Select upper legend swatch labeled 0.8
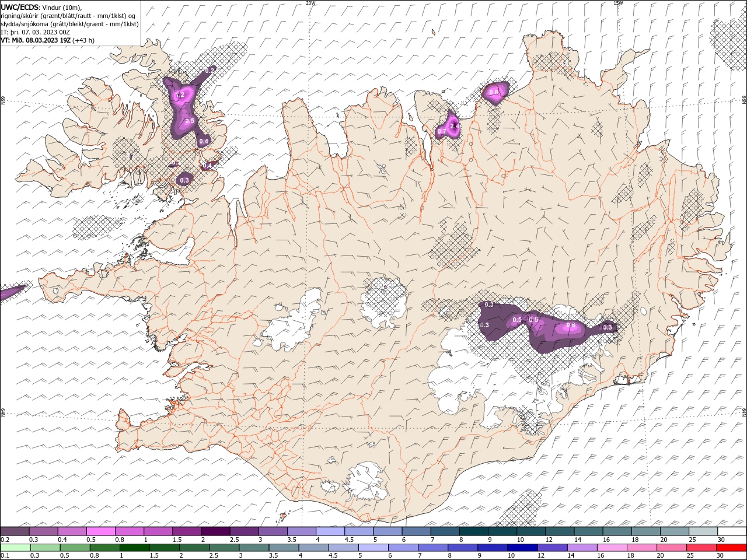The image size is (747, 560). tap(129, 531)
